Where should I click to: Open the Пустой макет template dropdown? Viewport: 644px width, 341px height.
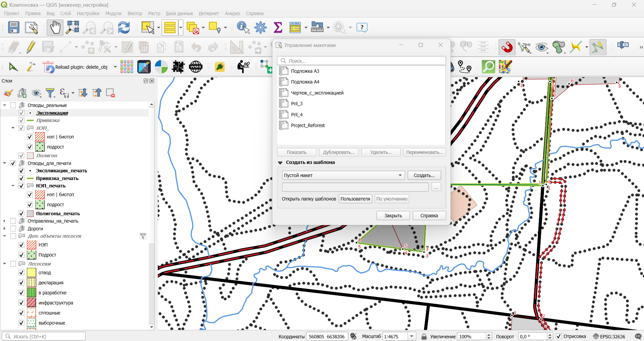click(343, 175)
